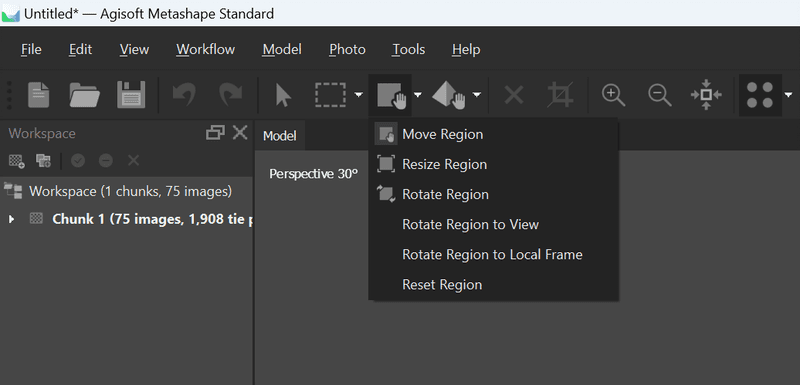Switch to the Model tab
800x385 pixels.
coord(280,136)
